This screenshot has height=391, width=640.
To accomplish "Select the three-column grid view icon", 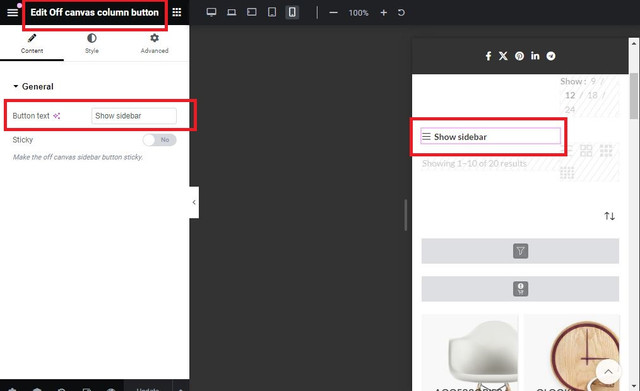I will (x=606, y=151).
